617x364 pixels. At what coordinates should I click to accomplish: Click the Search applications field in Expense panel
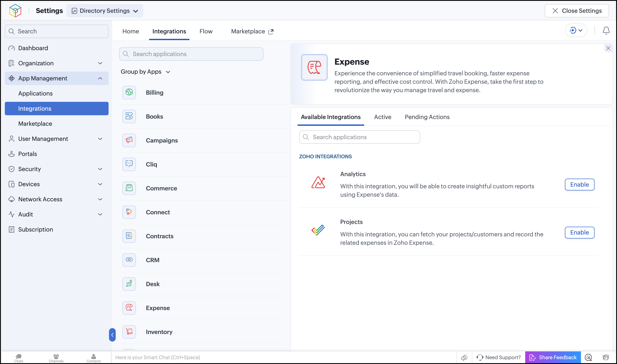[360, 137]
